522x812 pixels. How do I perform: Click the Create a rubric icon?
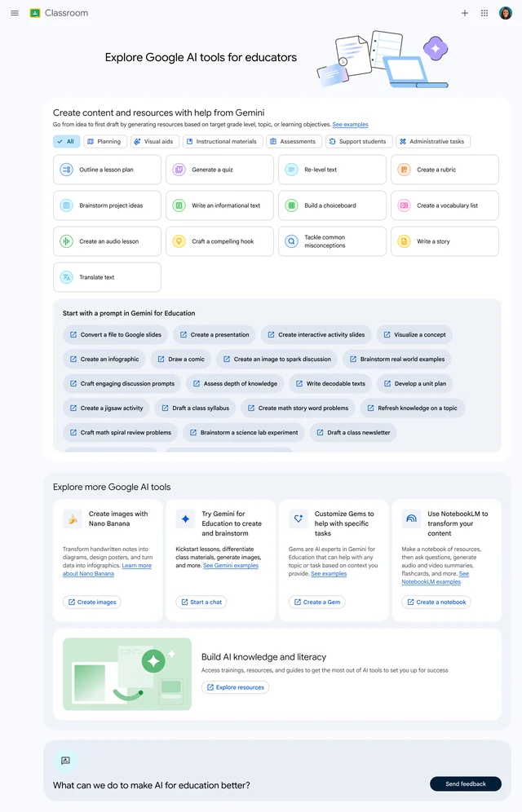click(x=404, y=170)
